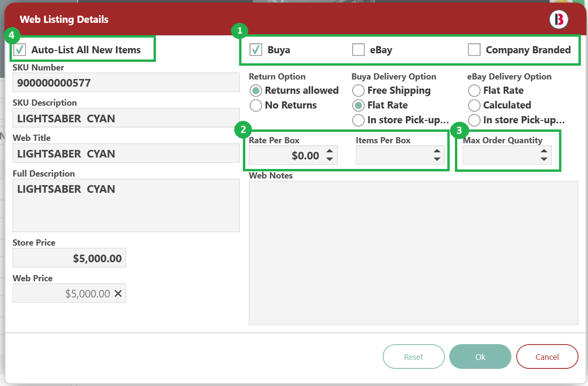The image size is (588, 386).
Task: Edit the Web Title field
Action: [x=126, y=153]
